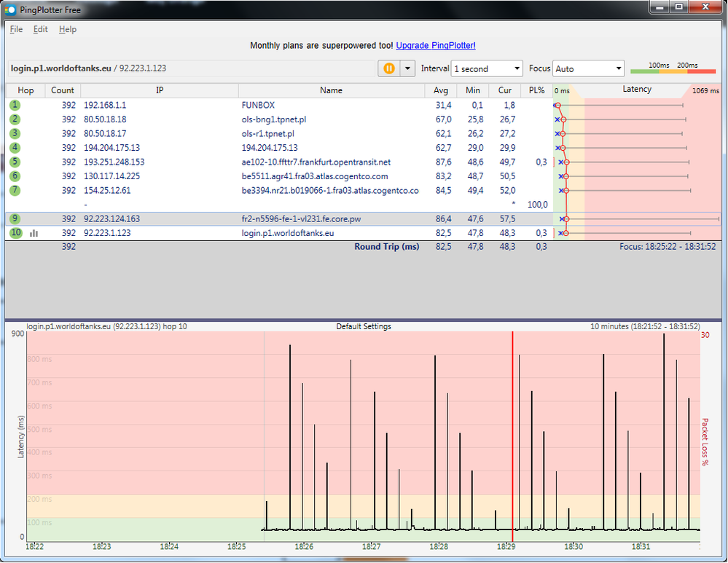This screenshot has height=563, width=728.
Task: Click the target address input field
Action: click(189, 68)
